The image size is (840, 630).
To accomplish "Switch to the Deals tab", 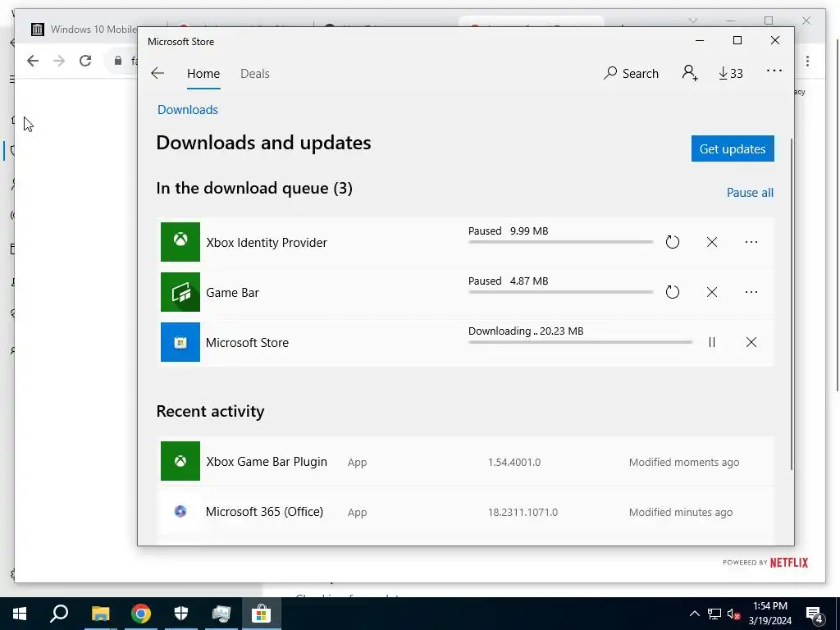I will tap(255, 74).
